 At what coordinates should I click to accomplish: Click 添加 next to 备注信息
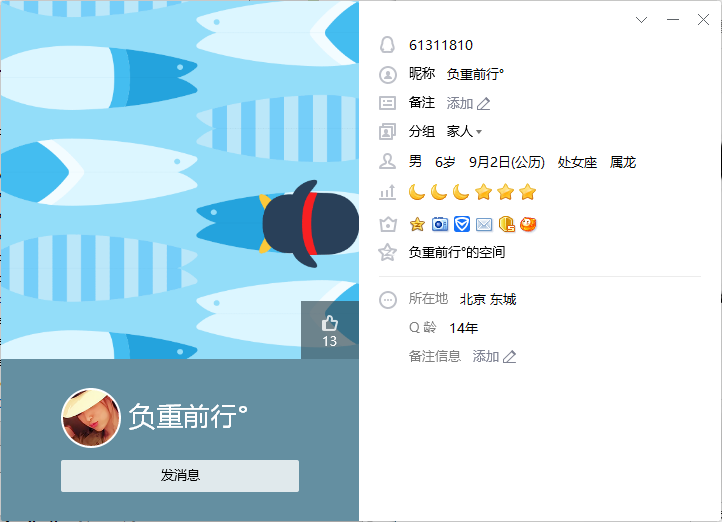tap(486, 357)
